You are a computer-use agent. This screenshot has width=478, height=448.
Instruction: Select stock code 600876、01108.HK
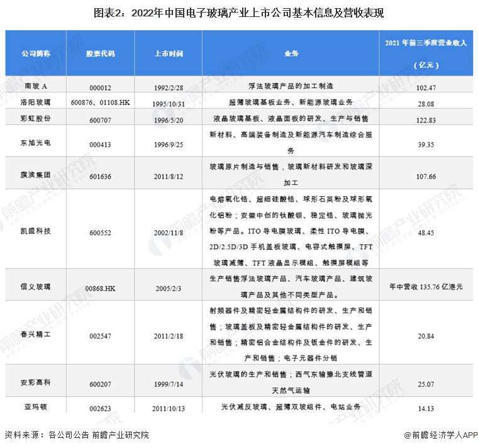tap(100, 103)
